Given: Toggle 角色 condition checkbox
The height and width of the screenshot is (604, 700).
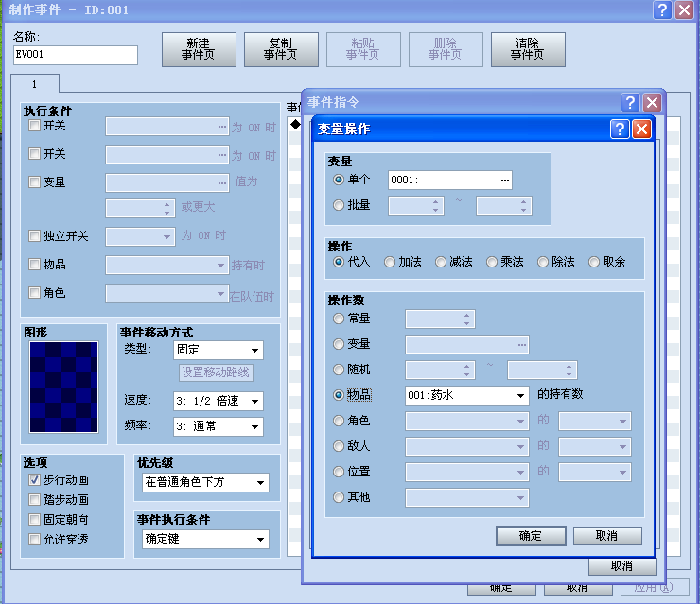Looking at the screenshot, I should (x=34, y=293).
